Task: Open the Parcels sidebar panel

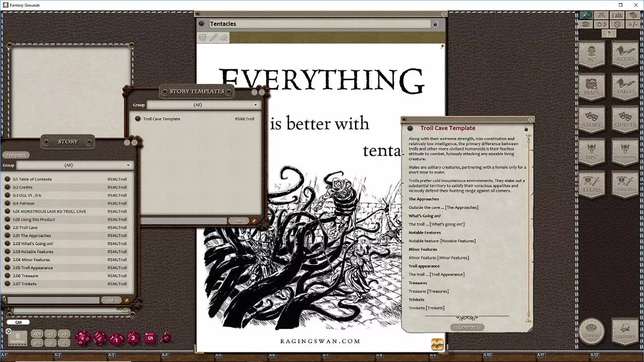Action: coord(625,185)
